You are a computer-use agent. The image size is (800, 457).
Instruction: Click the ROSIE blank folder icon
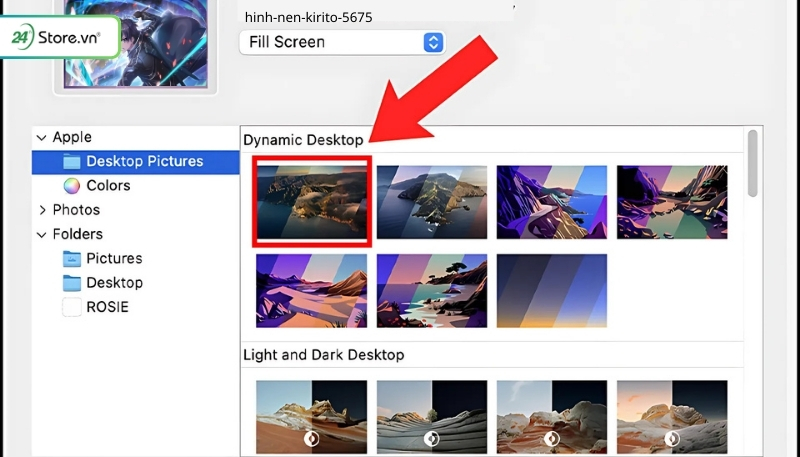pyautogui.click(x=71, y=307)
